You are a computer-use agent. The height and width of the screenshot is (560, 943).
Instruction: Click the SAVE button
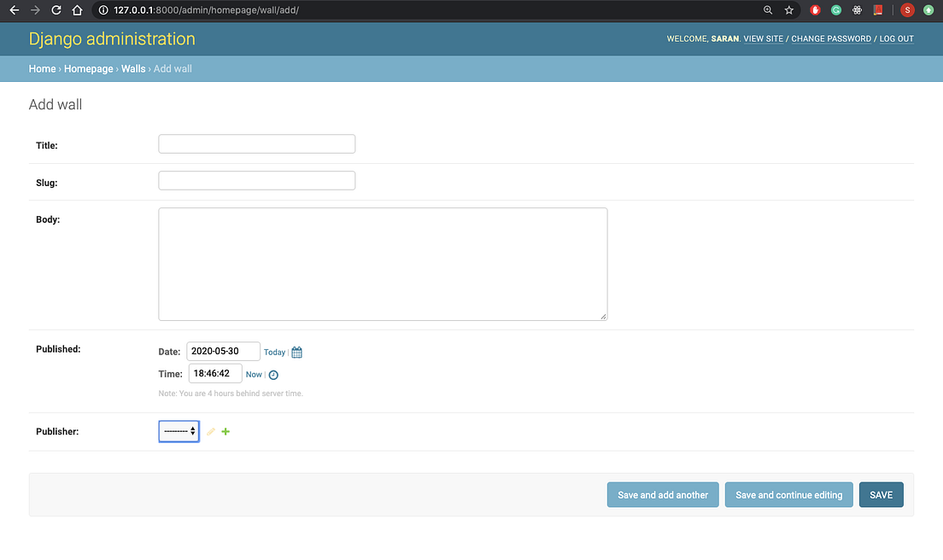coord(881,494)
